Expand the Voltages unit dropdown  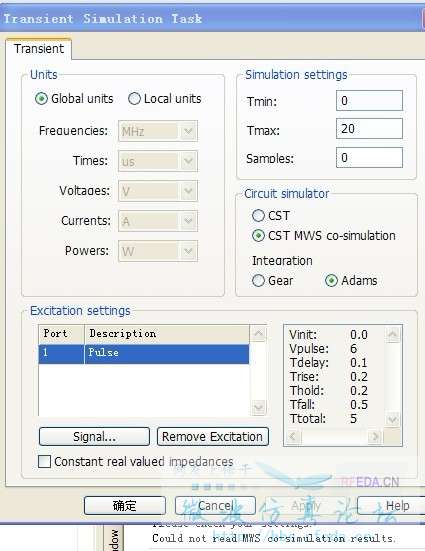click(158, 191)
